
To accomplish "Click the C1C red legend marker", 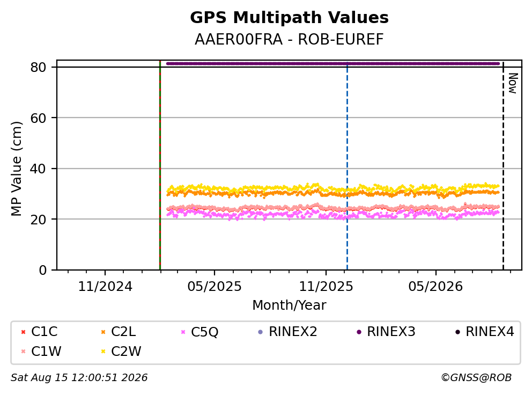I will pyautogui.click(x=24, y=332).
